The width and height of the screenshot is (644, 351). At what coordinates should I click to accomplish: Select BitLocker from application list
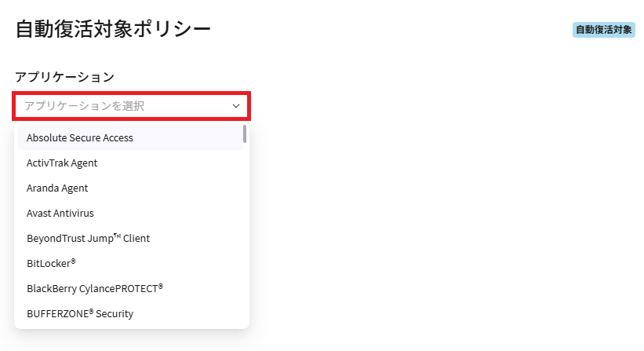click(x=51, y=264)
